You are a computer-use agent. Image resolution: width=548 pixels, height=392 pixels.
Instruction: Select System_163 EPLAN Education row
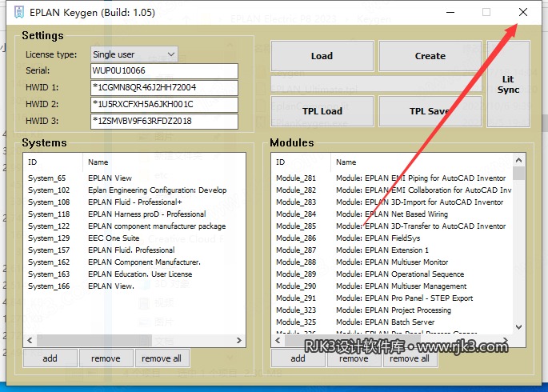coord(134,274)
